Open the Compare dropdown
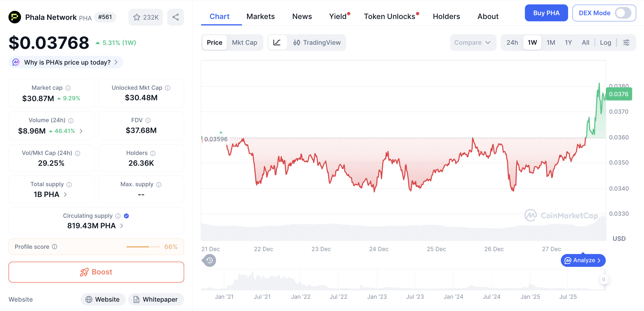 472,43
